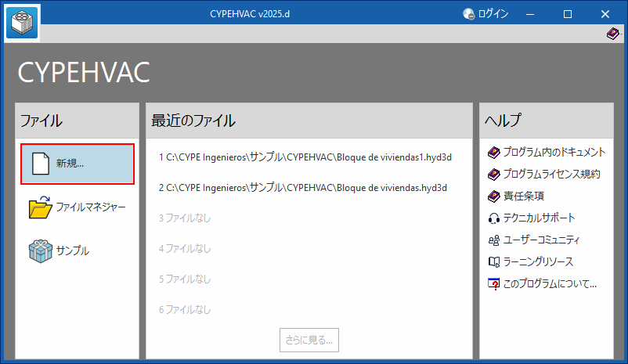
Task: Click the さらに見る... show more button
Action: (x=309, y=340)
